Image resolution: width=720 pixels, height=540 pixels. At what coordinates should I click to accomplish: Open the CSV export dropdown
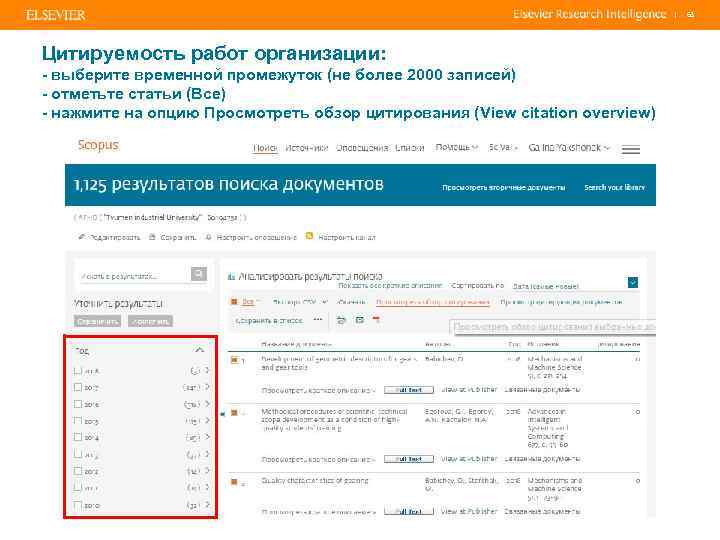tap(300, 302)
